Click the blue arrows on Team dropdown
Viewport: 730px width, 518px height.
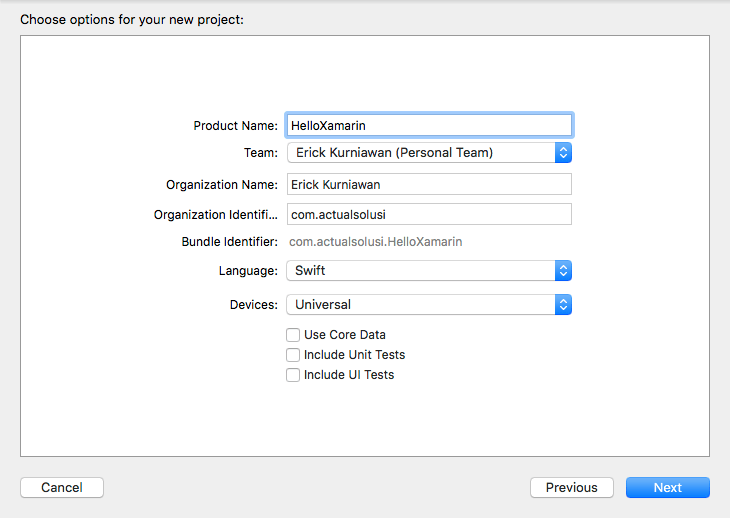pyautogui.click(x=563, y=153)
